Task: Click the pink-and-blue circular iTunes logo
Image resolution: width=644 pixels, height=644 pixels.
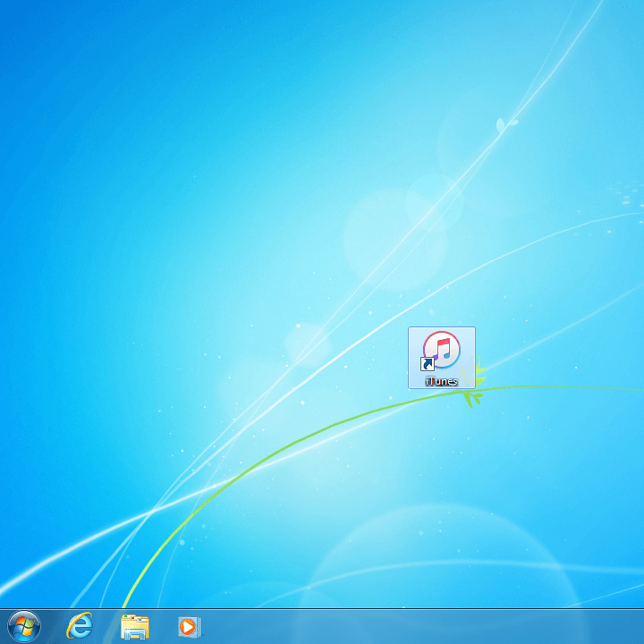Action: click(x=442, y=349)
